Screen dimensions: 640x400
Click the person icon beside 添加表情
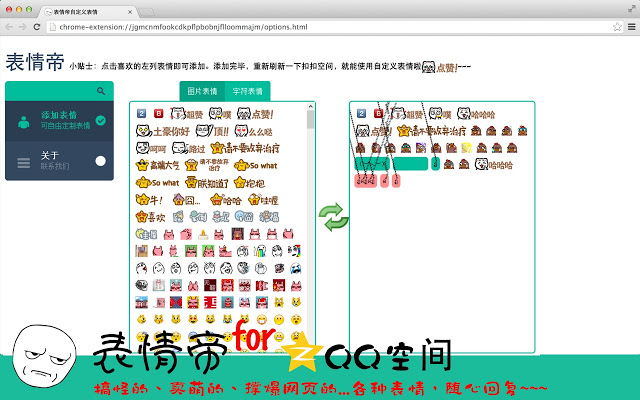coord(24,122)
